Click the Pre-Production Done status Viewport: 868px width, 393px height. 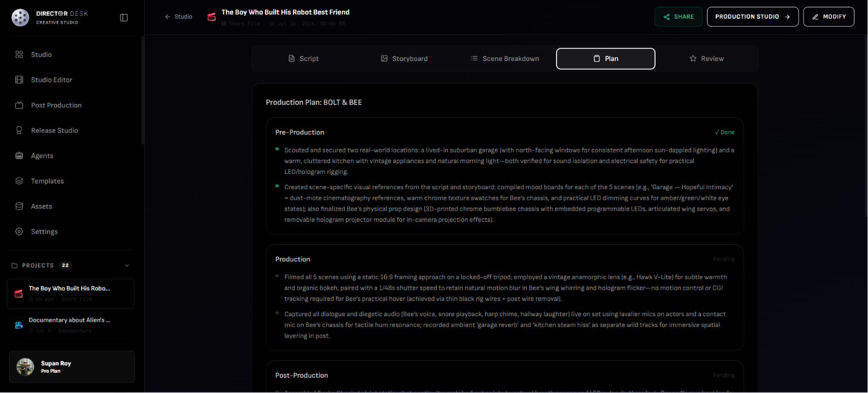[724, 132]
